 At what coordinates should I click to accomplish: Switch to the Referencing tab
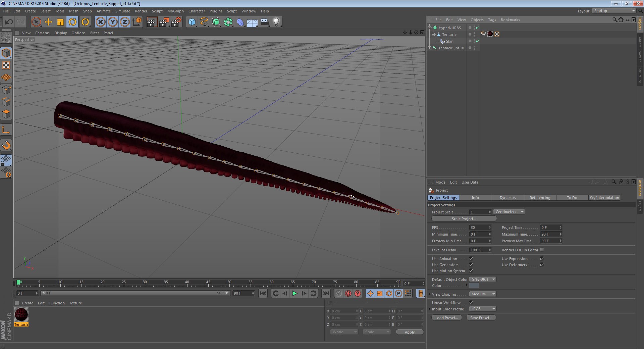click(540, 198)
